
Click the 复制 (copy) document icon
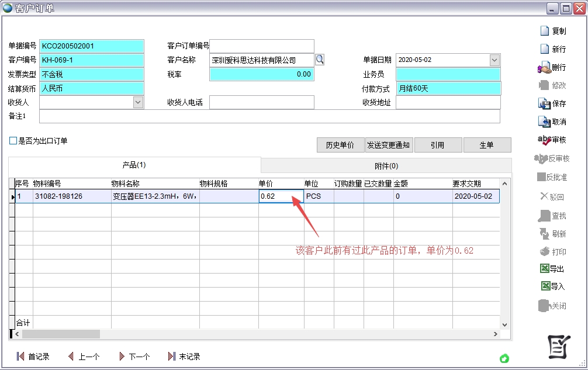point(544,31)
